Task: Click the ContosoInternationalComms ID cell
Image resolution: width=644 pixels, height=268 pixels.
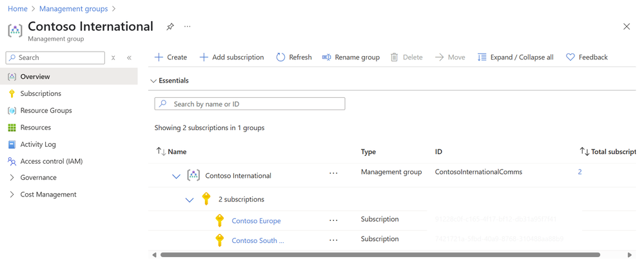Action: [x=478, y=172]
